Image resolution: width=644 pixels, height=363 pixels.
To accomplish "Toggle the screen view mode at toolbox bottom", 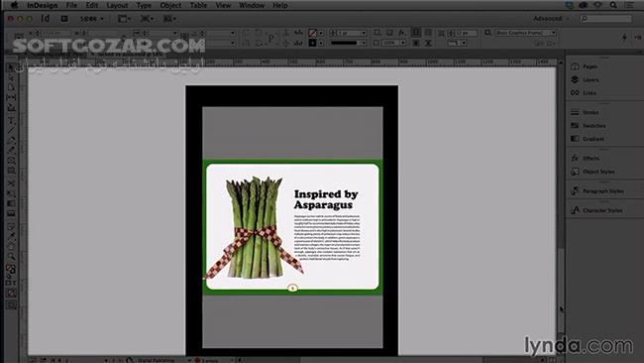I will (11, 304).
